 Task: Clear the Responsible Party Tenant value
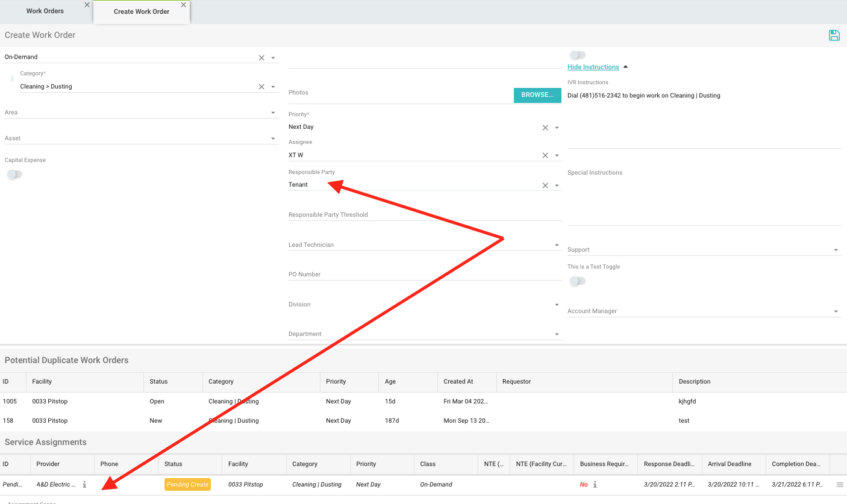545,185
